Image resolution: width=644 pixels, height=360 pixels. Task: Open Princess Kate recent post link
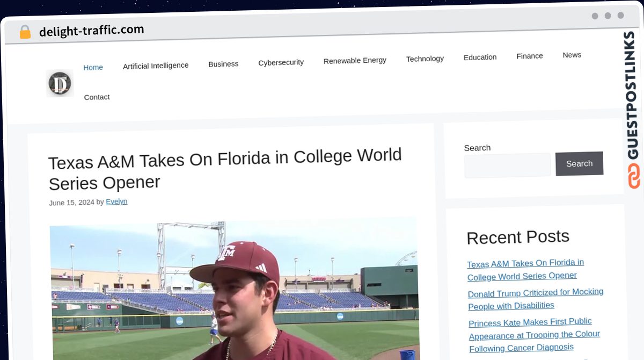[535, 335]
